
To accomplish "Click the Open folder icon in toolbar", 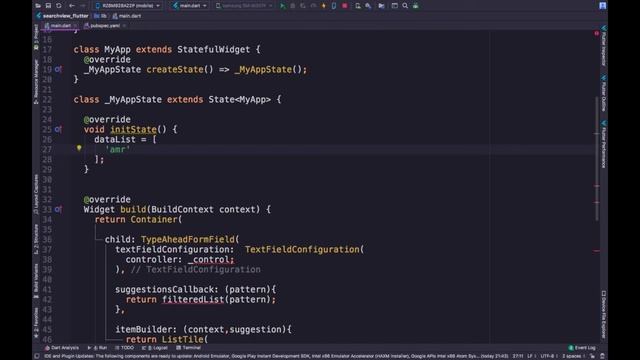I will click(x=38, y=6).
